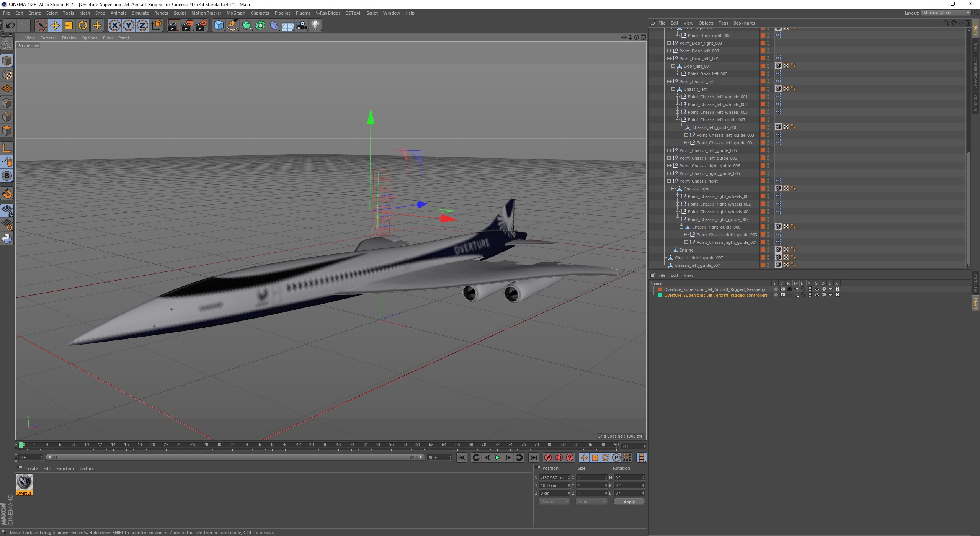Open the Scale mode dropdown
Image resolution: width=980 pixels, height=536 pixels.
(x=591, y=502)
